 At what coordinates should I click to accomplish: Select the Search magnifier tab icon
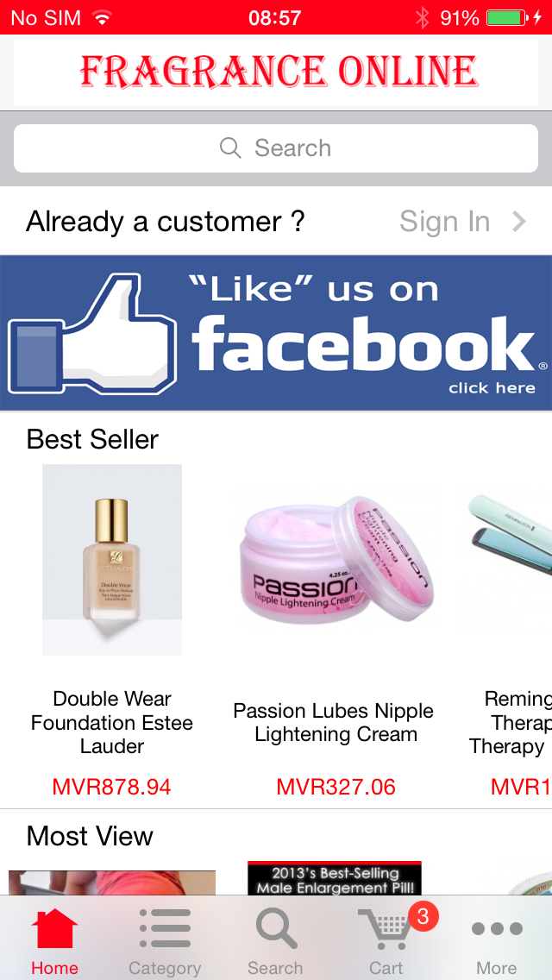(276, 929)
